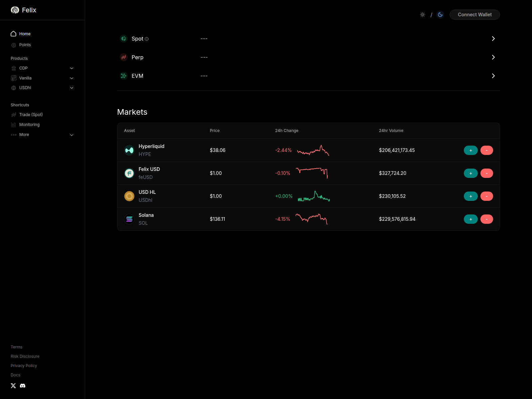532x399 pixels.
Task: Expand the EVM row chevron
Action: [493, 76]
